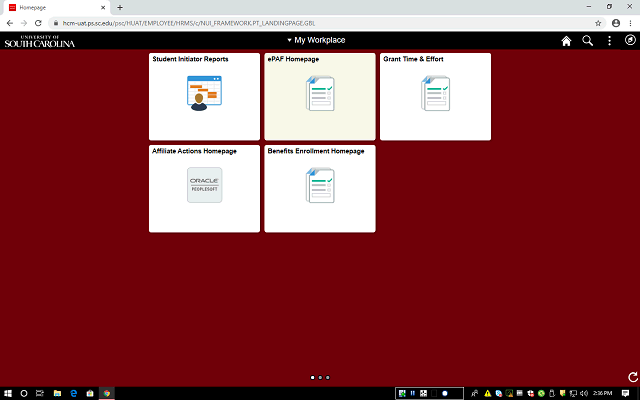
Task: Open the ePAF Homepage tile
Action: (320, 97)
